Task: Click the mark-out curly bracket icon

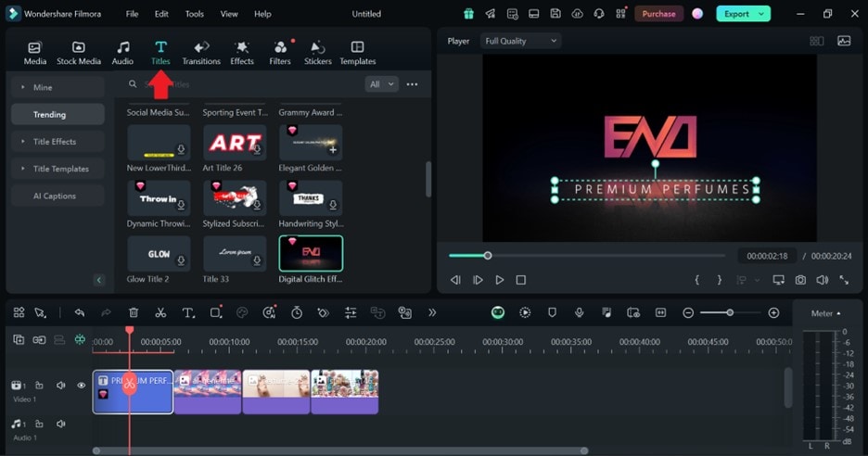Action: click(719, 280)
